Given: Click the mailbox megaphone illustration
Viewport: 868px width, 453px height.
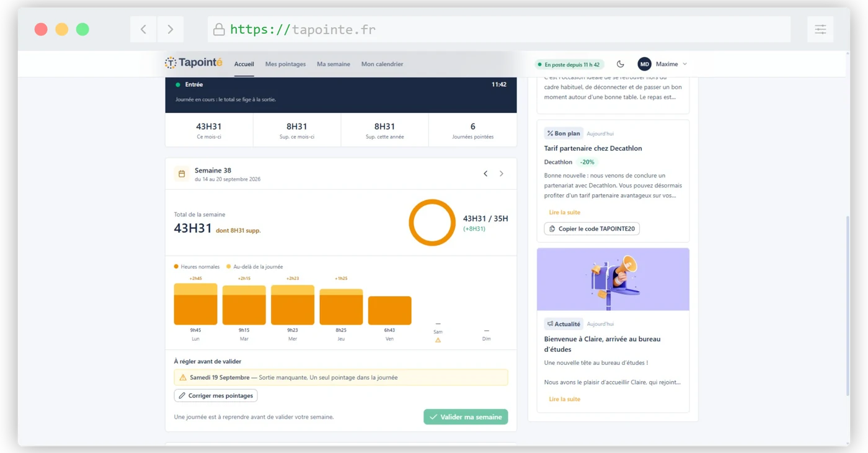Looking at the screenshot, I should pos(613,279).
